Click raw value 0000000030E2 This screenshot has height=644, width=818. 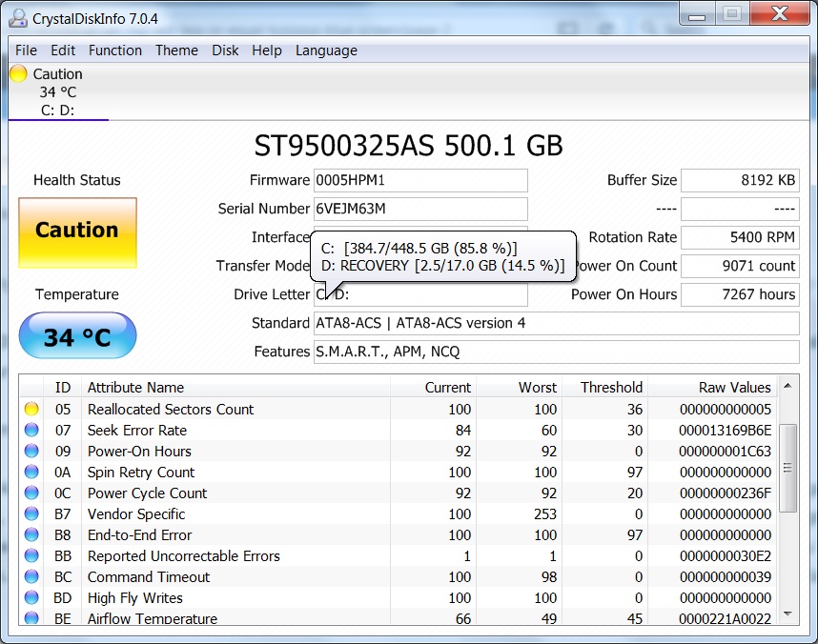click(726, 555)
